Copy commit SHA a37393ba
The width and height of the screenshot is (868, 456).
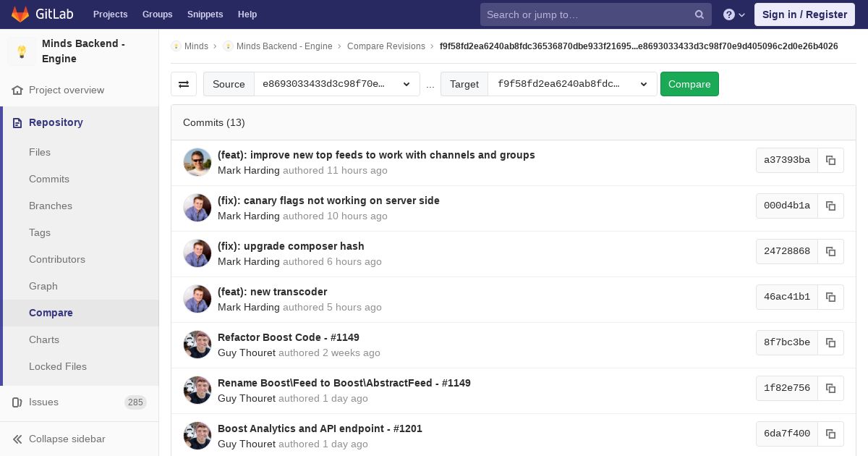click(830, 160)
